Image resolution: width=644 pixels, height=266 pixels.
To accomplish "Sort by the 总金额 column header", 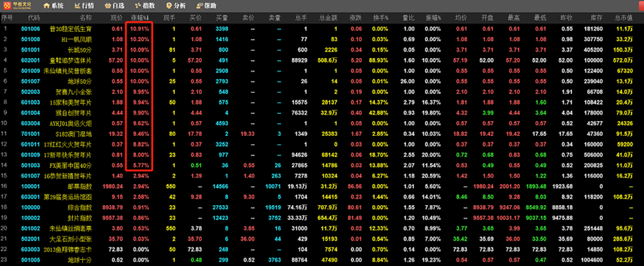I will click(329, 18).
